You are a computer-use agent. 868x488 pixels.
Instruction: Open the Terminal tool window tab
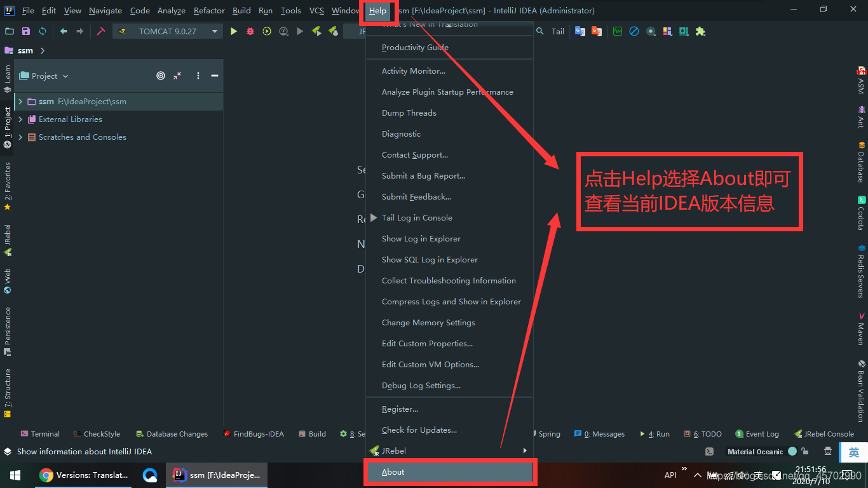[x=40, y=434]
